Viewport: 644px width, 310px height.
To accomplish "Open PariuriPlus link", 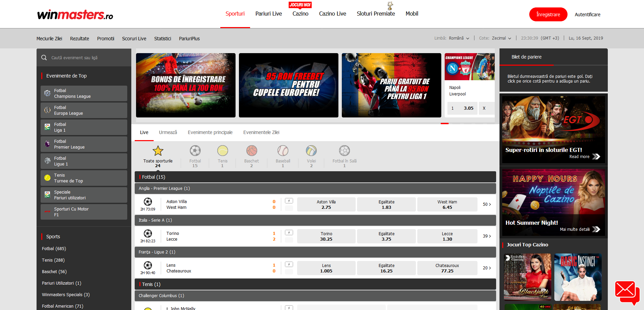I will [189, 39].
